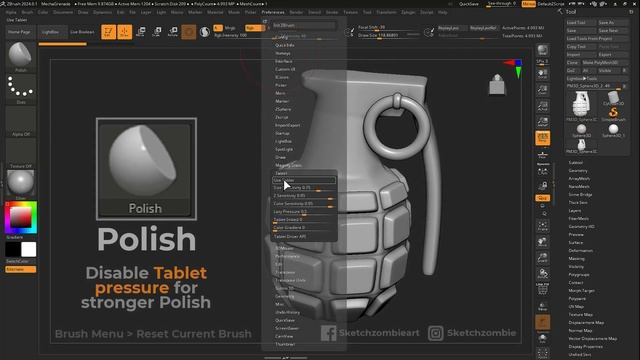Open the Render menu
This screenshot has height=360, width=640.
point(296,12)
